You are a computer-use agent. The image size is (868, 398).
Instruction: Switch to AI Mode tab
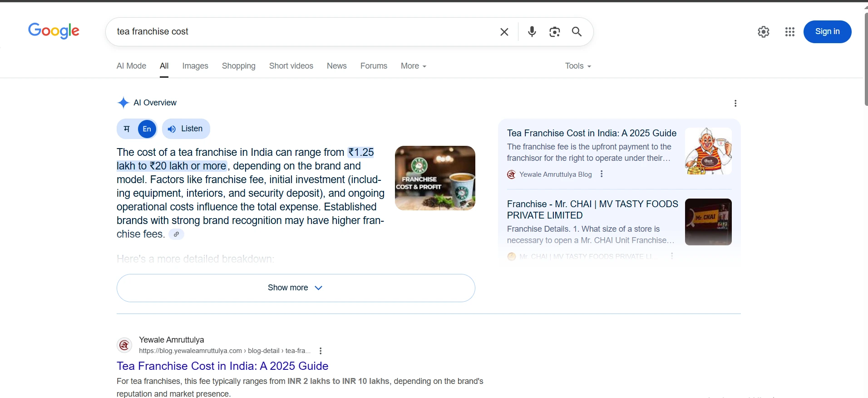131,66
